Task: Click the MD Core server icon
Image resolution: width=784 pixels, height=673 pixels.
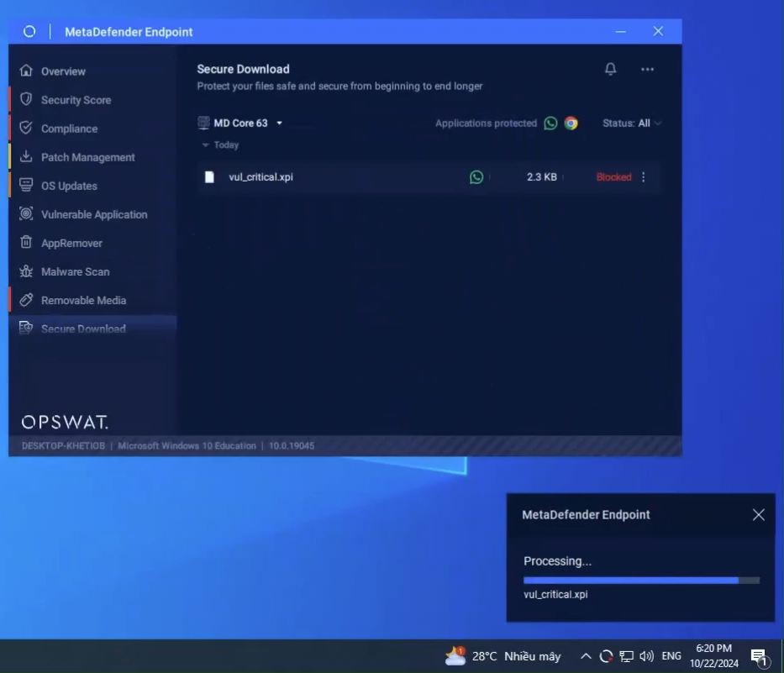Action: point(203,123)
